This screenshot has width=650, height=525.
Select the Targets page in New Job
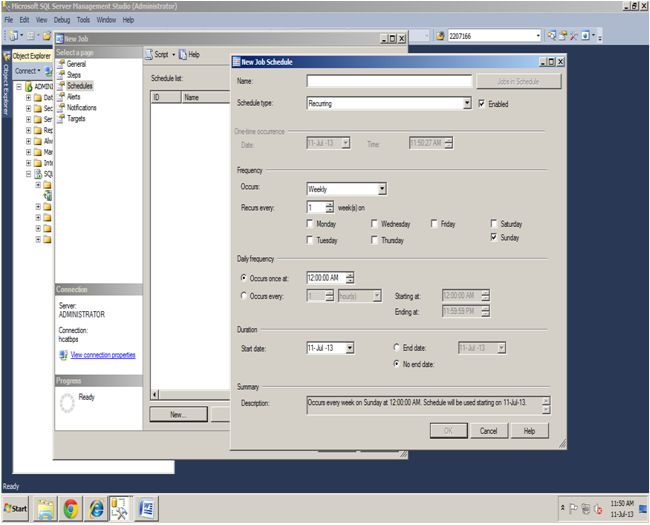(x=76, y=119)
